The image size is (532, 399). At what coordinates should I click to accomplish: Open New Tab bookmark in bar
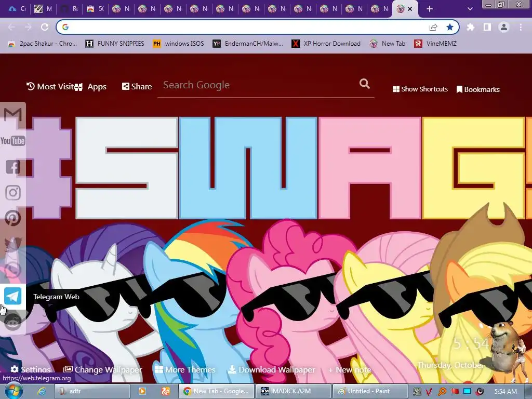point(388,44)
